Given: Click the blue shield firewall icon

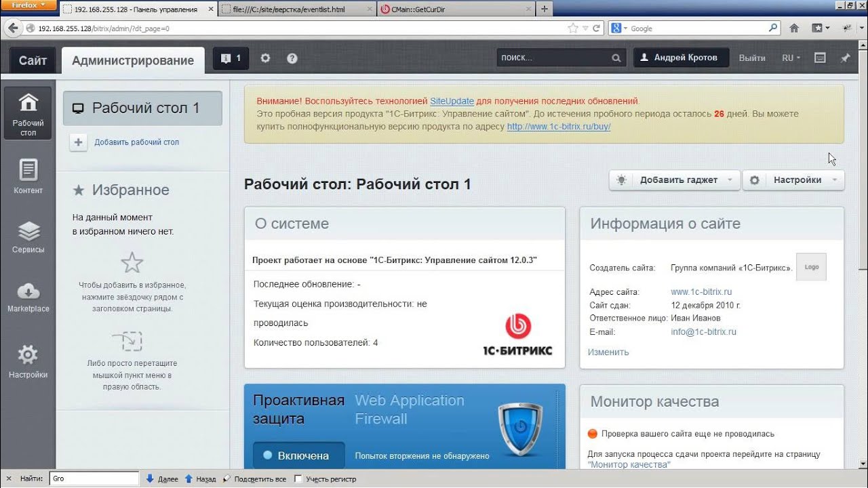Looking at the screenshot, I should (519, 430).
